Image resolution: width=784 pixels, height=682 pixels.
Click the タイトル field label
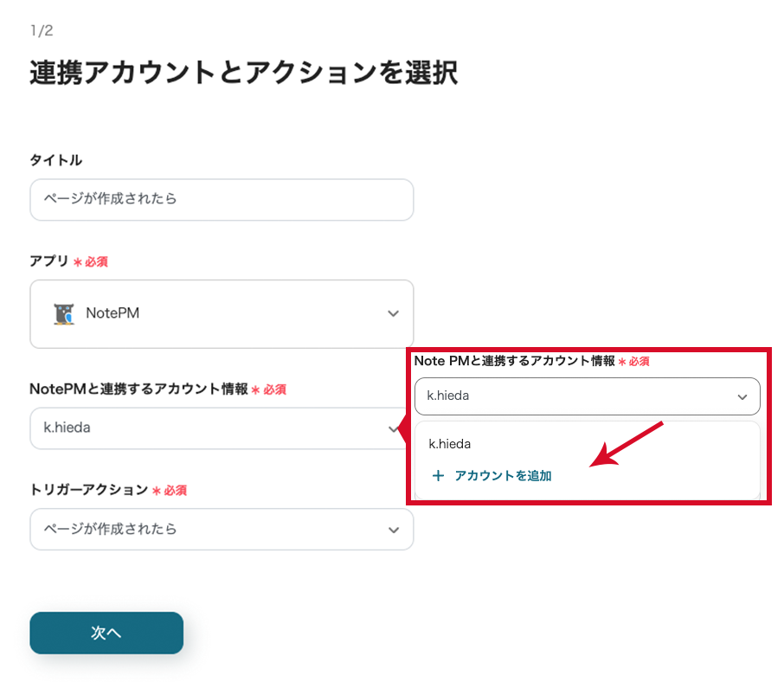click(x=56, y=160)
